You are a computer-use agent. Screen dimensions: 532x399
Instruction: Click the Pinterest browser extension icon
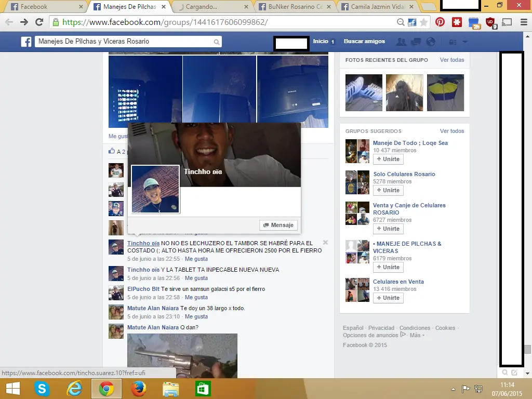(441, 22)
